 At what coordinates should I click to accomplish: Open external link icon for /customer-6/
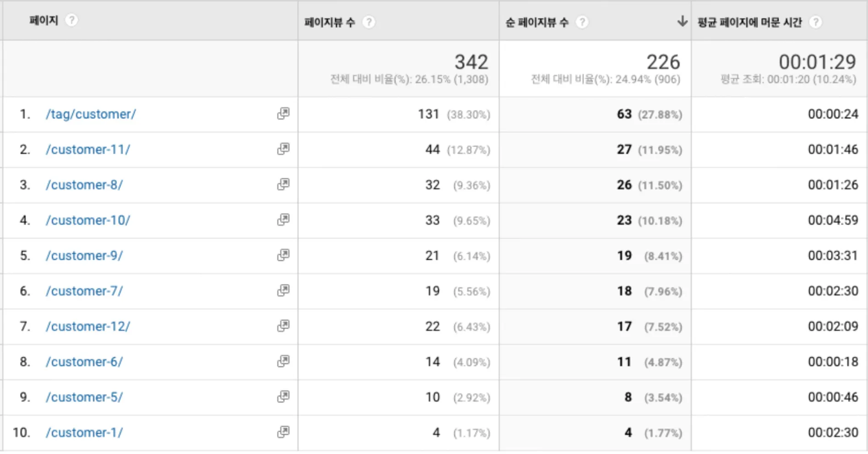[284, 361]
